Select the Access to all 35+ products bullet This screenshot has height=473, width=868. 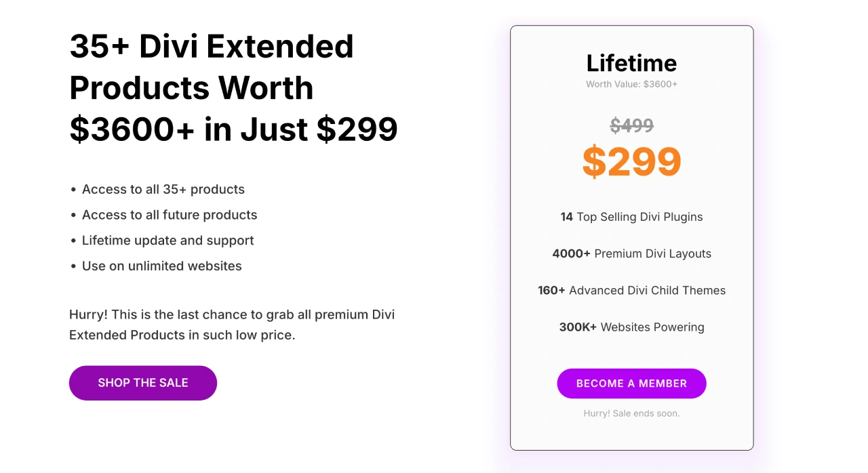coord(163,189)
